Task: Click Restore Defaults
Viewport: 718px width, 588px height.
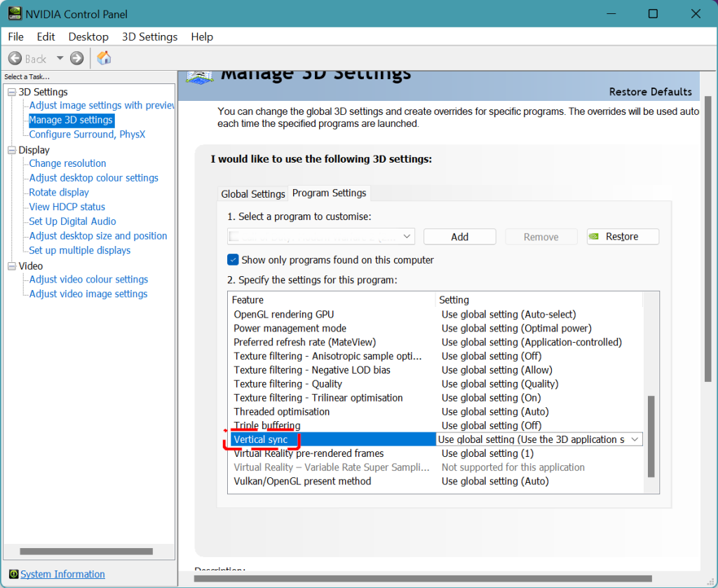Action: click(650, 92)
